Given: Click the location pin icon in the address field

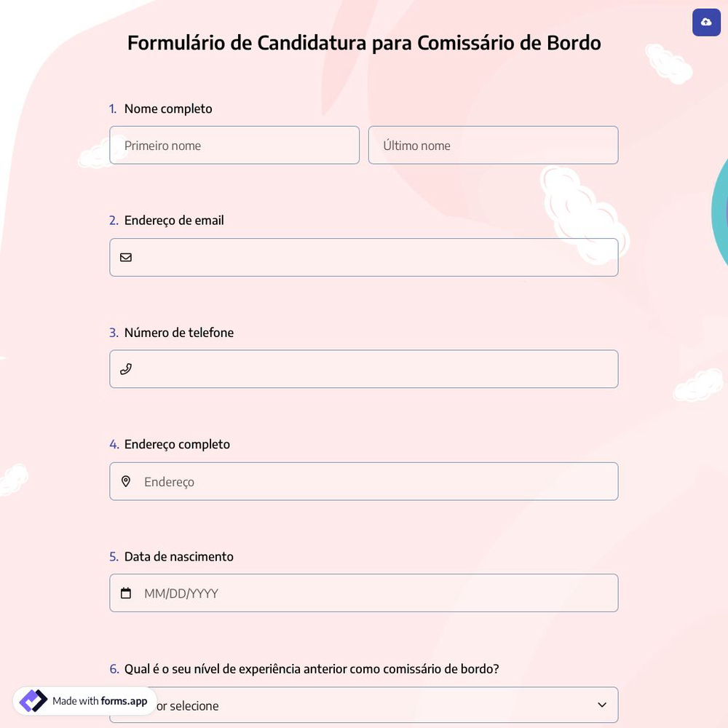Looking at the screenshot, I should [x=126, y=481].
